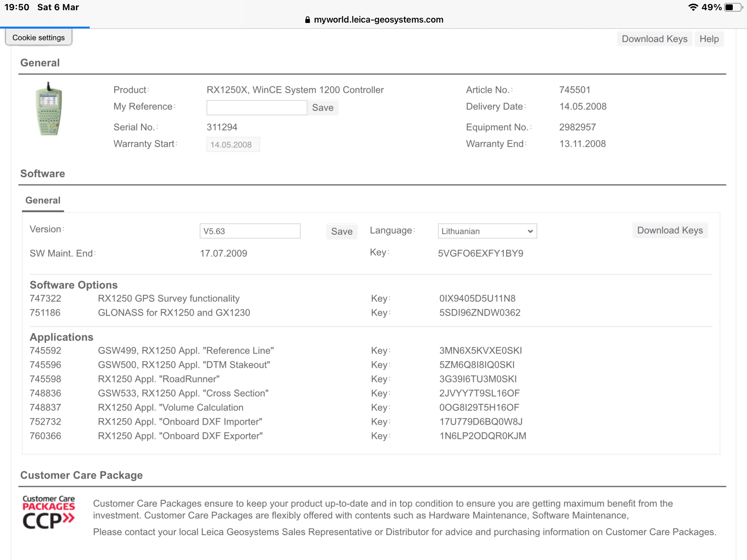Click the SW Maint. End date 17.07.2009
The width and height of the screenshot is (747, 560).
(x=223, y=253)
